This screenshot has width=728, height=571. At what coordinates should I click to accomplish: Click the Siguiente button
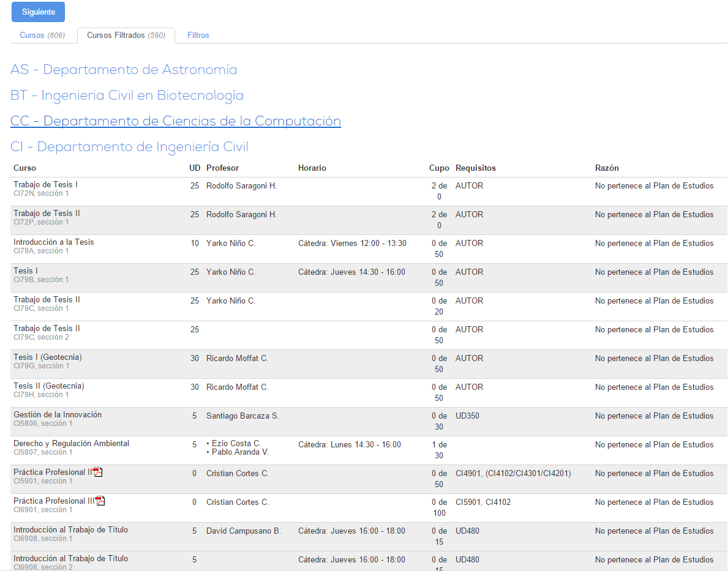pos(38,12)
